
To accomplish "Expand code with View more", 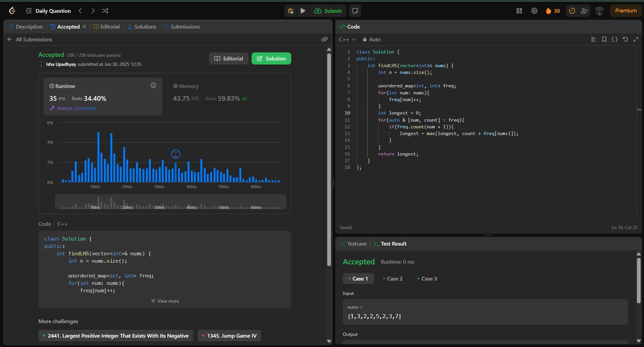I will (x=165, y=301).
